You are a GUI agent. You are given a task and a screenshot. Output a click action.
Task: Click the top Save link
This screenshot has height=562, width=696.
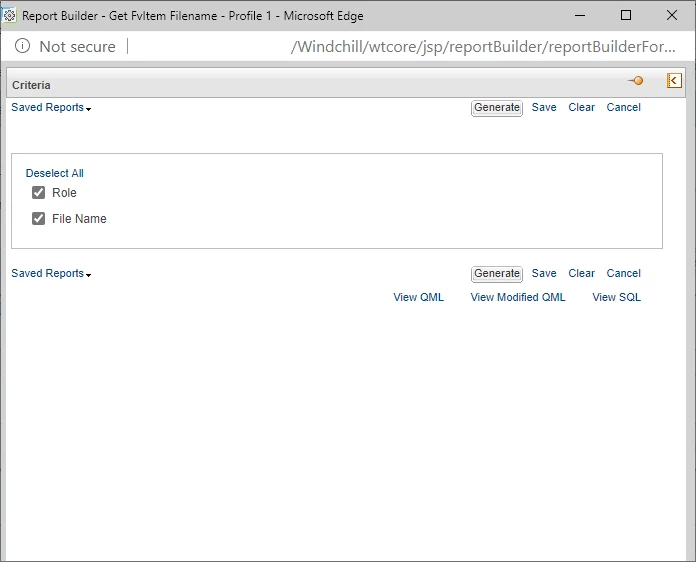tap(544, 107)
